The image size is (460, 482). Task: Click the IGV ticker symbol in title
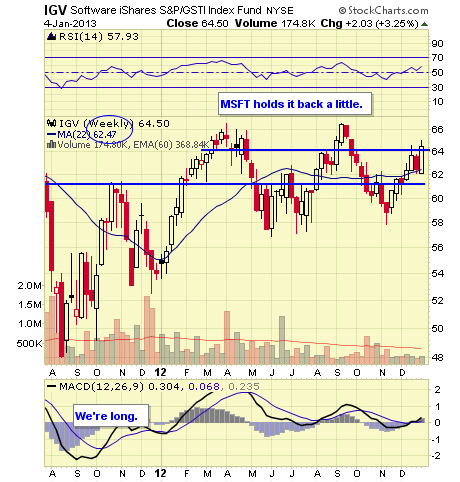point(55,10)
